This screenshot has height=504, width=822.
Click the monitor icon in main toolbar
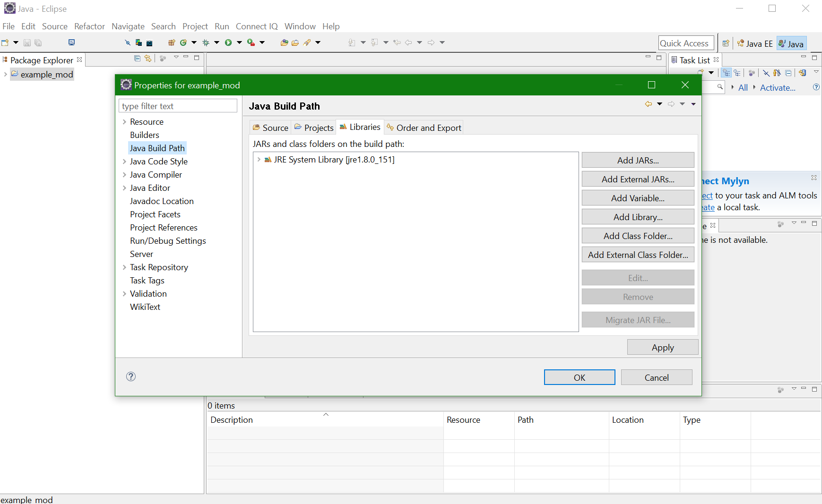[x=71, y=42]
